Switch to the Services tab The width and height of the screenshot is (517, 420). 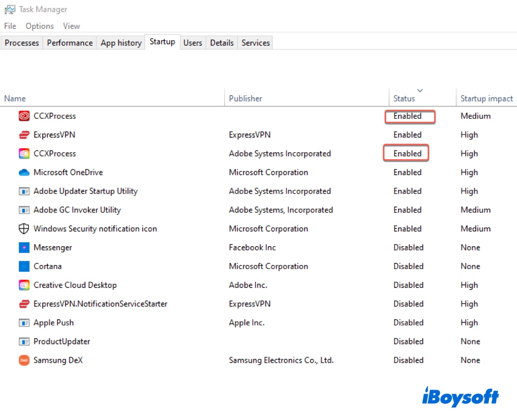[255, 43]
